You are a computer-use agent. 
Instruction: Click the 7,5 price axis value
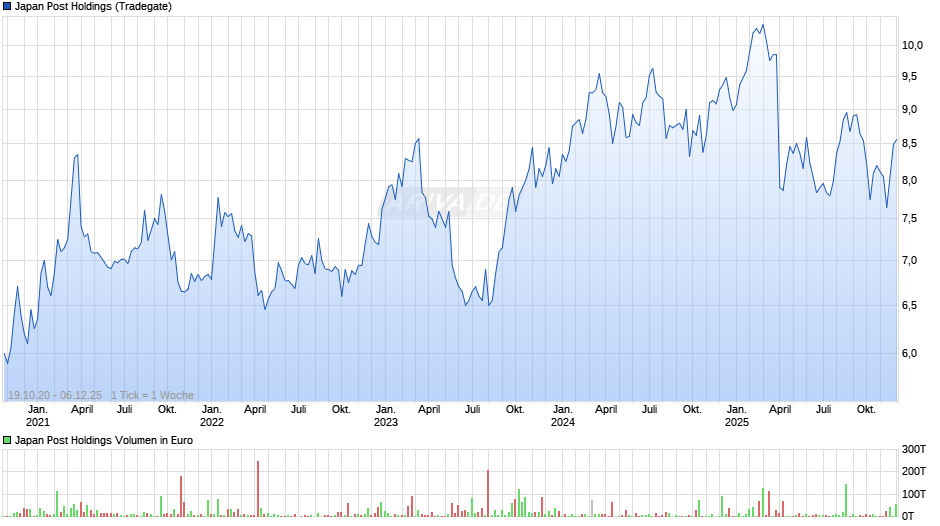[909, 218]
